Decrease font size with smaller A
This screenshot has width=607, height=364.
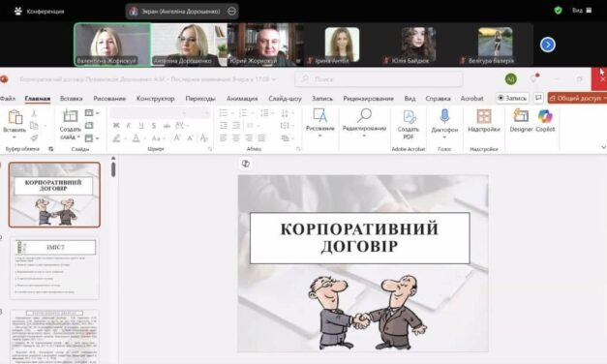(190, 137)
